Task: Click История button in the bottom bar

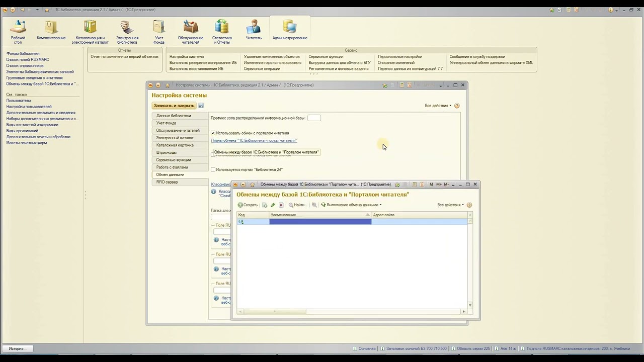Action: (x=18, y=348)
